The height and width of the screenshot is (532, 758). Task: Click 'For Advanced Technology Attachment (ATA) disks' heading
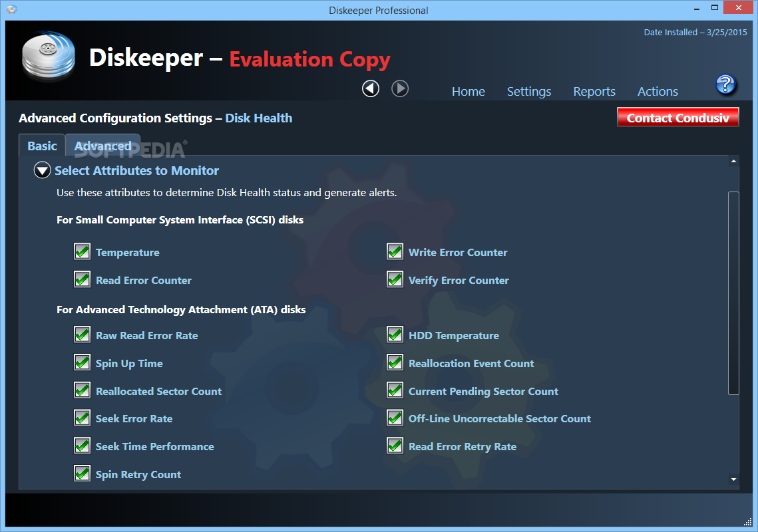point(181,310)
